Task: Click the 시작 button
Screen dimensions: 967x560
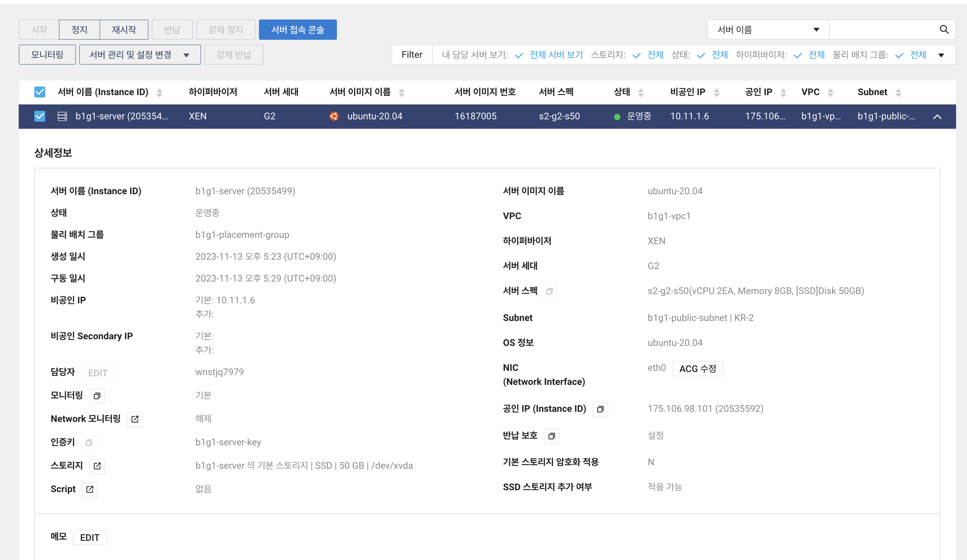Action: (39, 30)
